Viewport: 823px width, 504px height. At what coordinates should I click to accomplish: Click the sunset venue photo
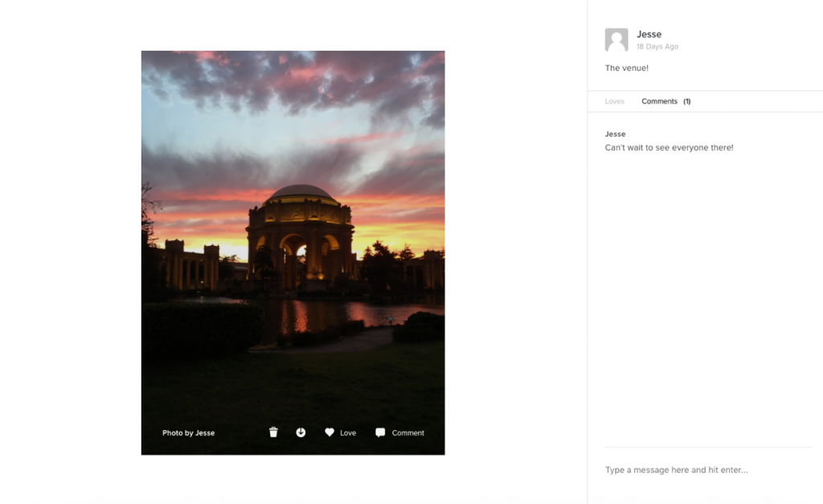(x=293, y=252)
